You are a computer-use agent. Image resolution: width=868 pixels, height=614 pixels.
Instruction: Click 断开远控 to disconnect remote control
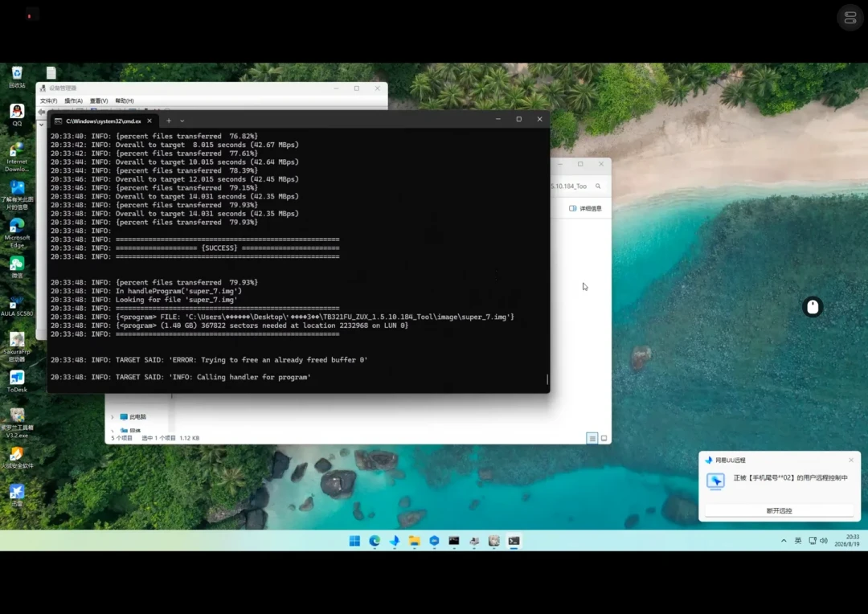(x=779, y=510)
